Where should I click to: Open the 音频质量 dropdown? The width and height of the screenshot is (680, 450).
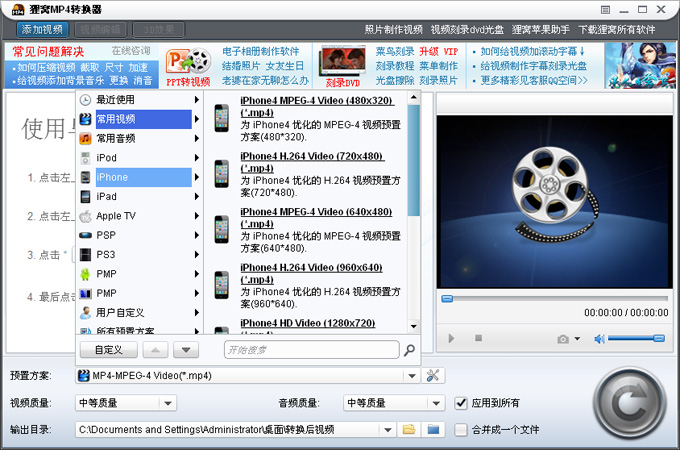[x=394, y=403]
